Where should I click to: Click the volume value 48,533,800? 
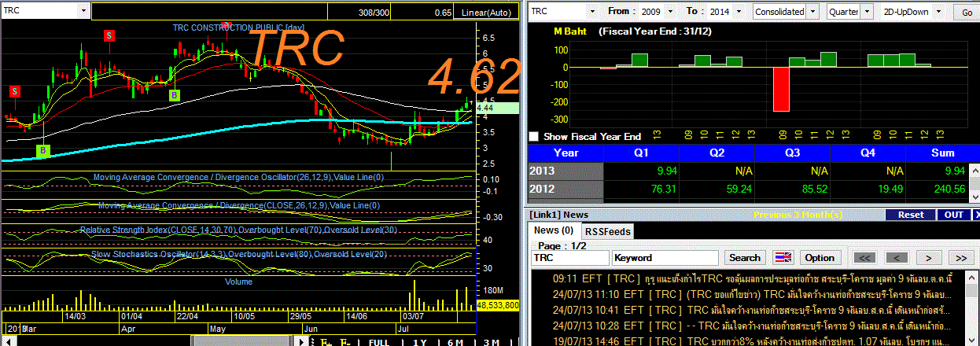(498, 304)
